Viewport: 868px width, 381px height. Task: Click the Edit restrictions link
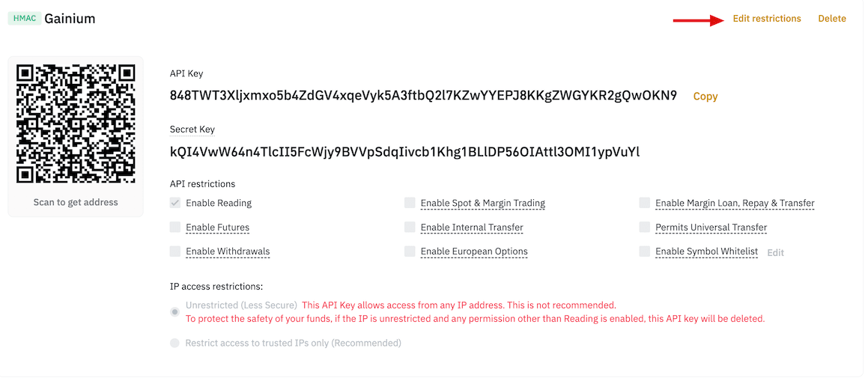[x=766, y=19]
